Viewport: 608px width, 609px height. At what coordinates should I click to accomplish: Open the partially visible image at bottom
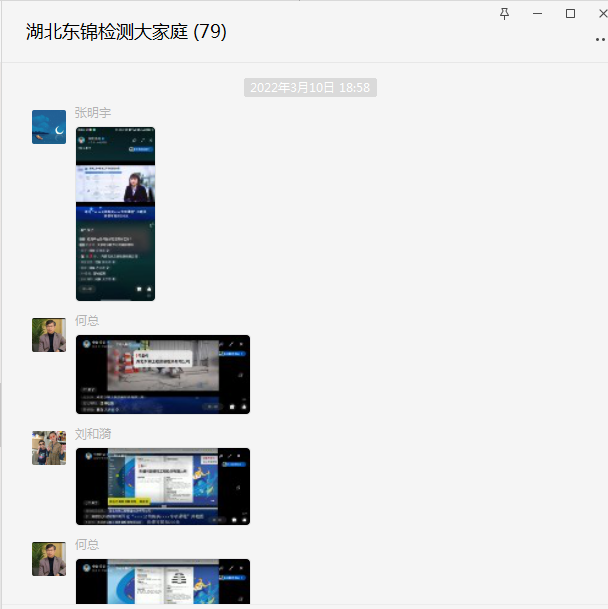click(x=162, y=581)
